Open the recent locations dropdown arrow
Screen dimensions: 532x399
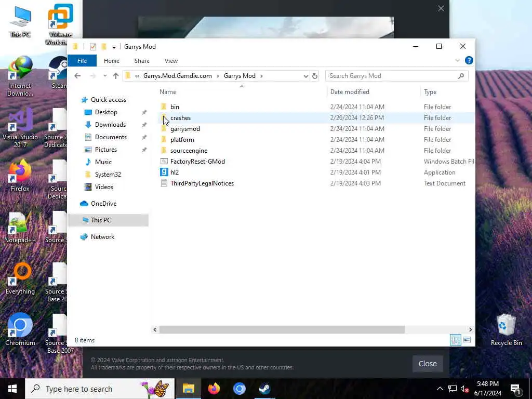pos(105,76)
